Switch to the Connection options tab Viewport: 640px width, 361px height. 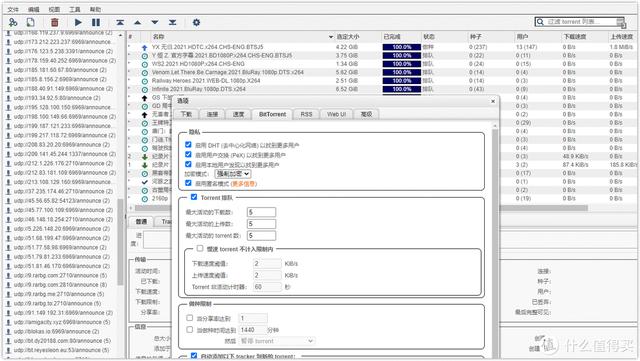pos(212,114)
